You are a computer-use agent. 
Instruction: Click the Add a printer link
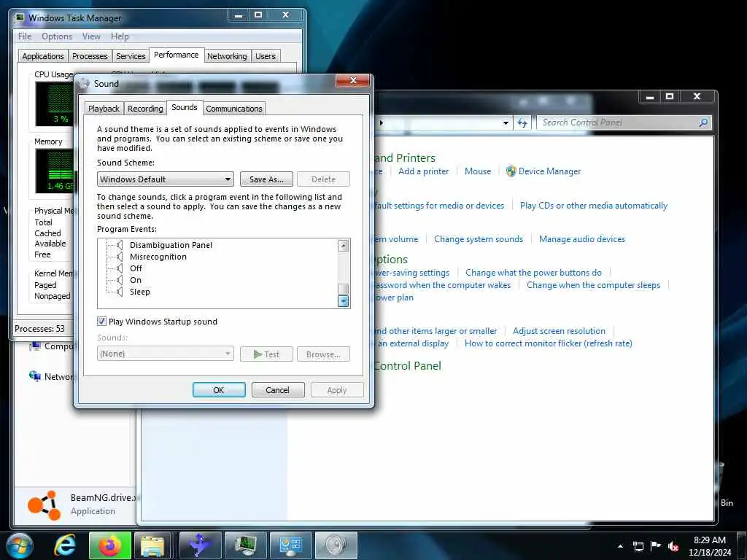424,171
